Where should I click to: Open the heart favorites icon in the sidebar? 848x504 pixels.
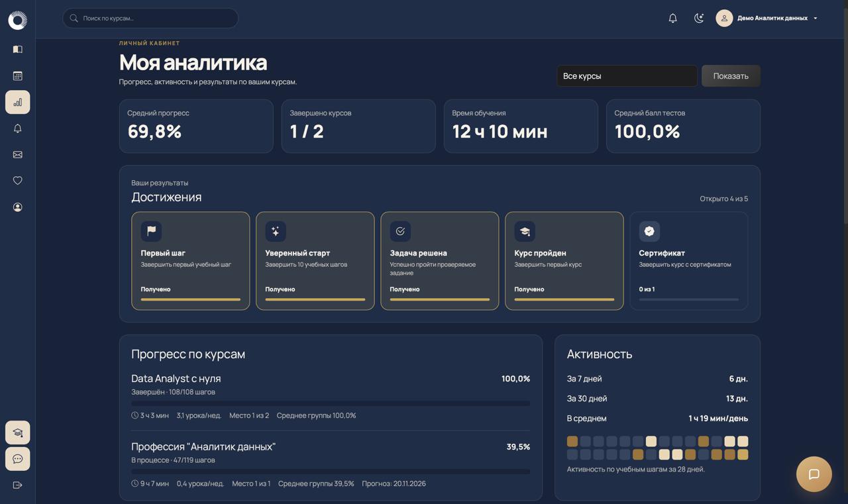(x=18, y=181)
